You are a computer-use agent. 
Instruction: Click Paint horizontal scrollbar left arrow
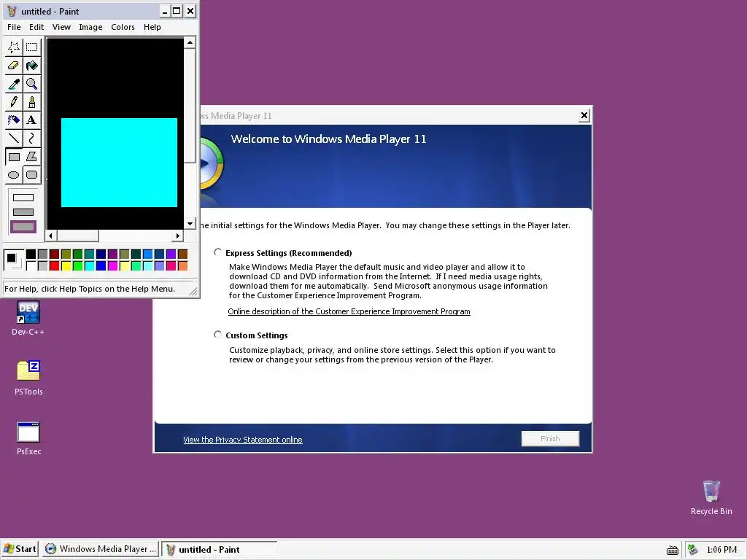point(50,236)
